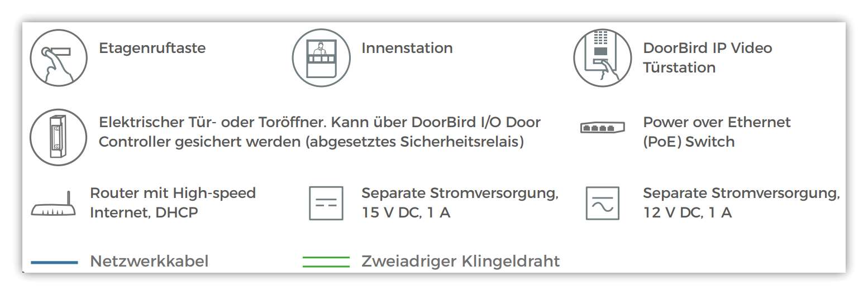Select the electric door opener icon

(x=58, y=137)
